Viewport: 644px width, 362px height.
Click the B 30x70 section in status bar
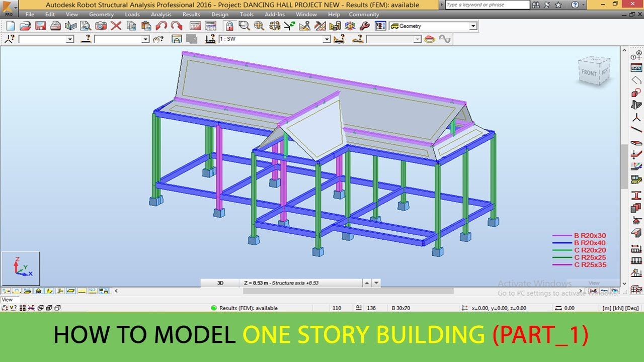click(x=401, y=308)
